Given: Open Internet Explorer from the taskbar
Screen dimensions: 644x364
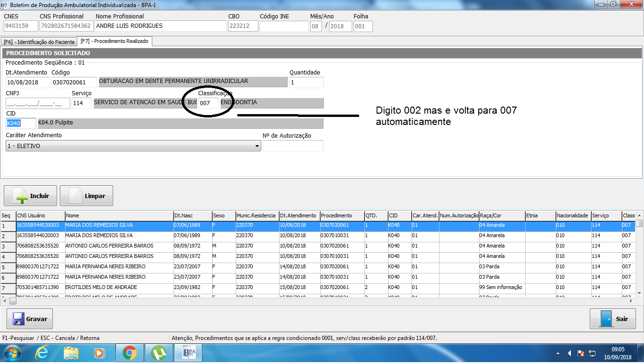Looking at the screenshot, I should (43, 353).
